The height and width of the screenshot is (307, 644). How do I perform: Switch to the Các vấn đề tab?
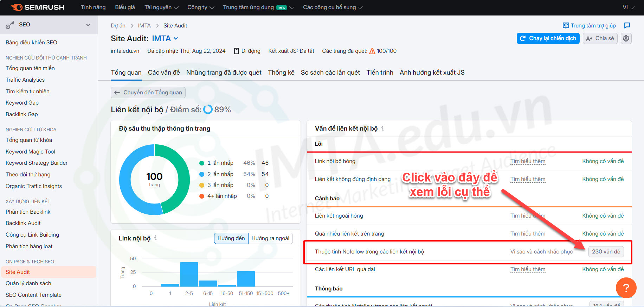coord(164,73)
